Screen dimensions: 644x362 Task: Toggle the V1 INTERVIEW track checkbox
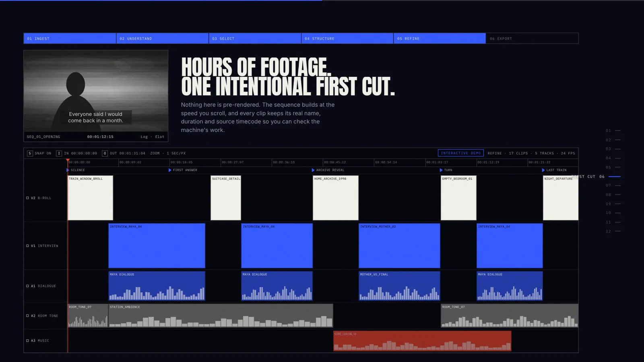[27, 246]
